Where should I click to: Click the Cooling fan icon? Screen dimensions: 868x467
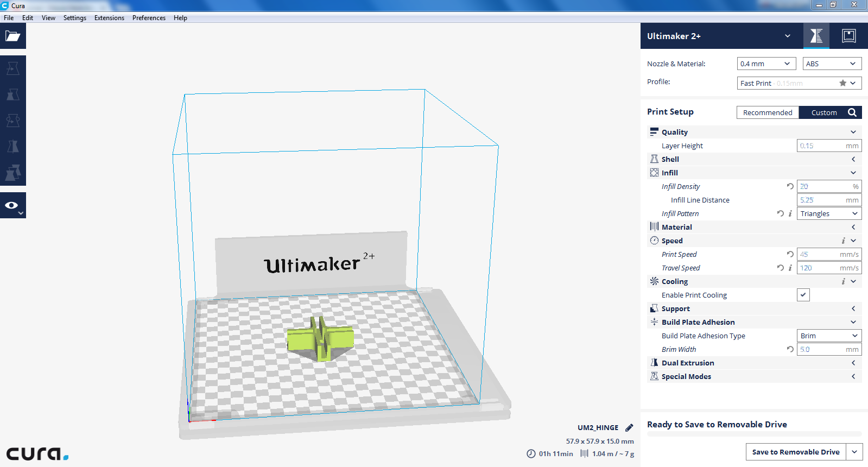(654, 281)
